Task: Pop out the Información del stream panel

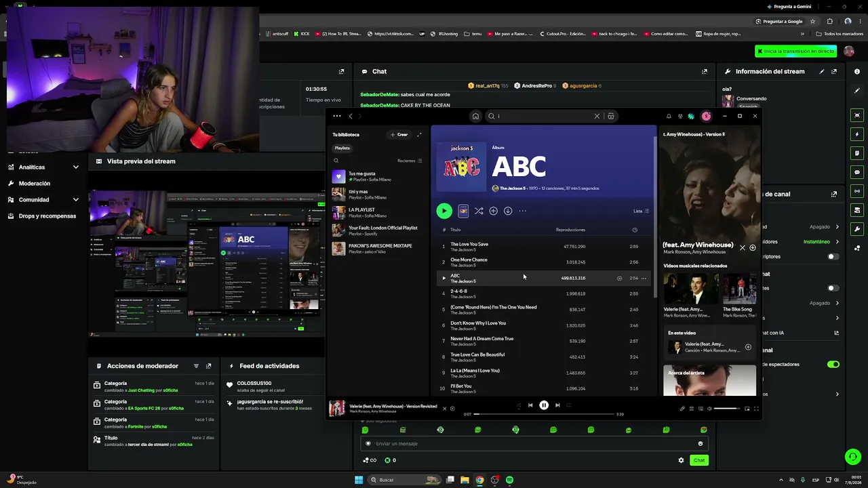Action: 834,71
